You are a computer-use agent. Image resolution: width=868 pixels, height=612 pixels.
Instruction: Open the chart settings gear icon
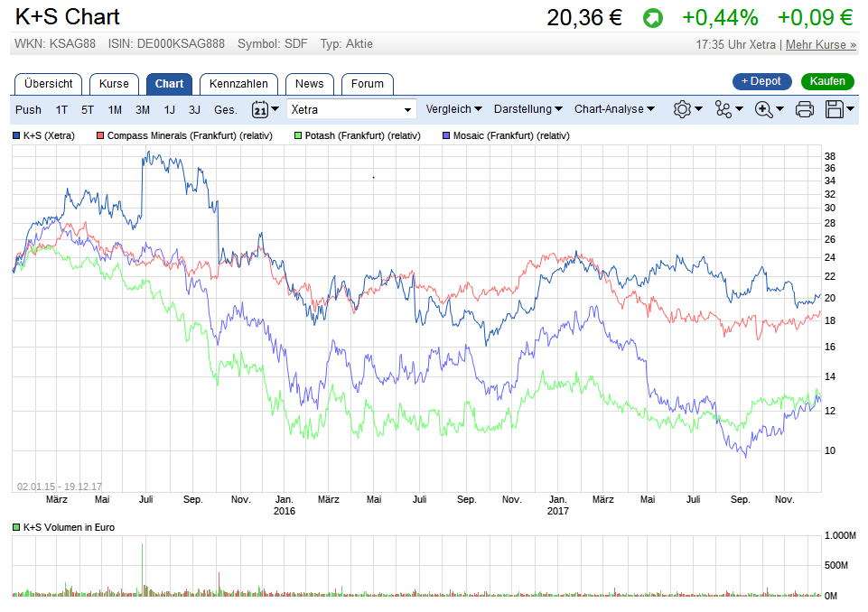click(x=682, y=109)
